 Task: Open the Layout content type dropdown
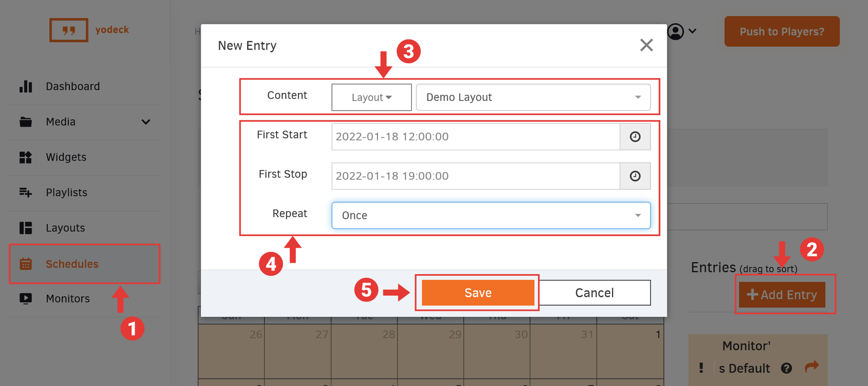[372, 97]
